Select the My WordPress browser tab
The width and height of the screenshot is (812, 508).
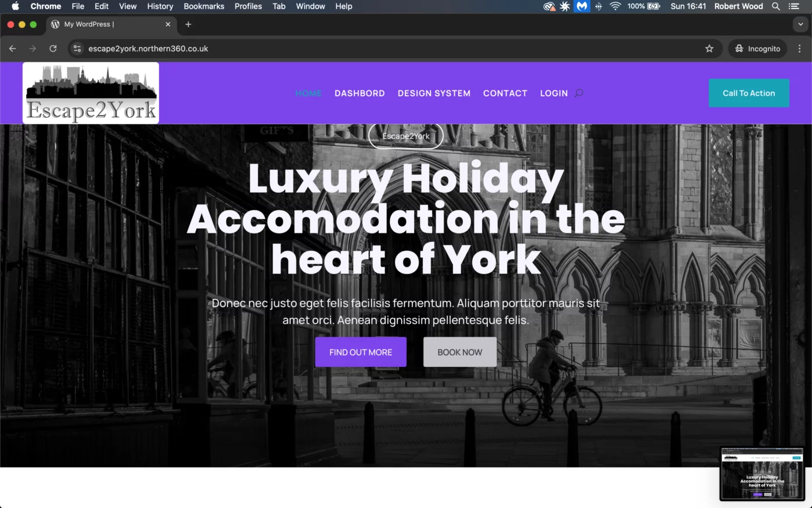pyautogui.click(x=110, y=24)
